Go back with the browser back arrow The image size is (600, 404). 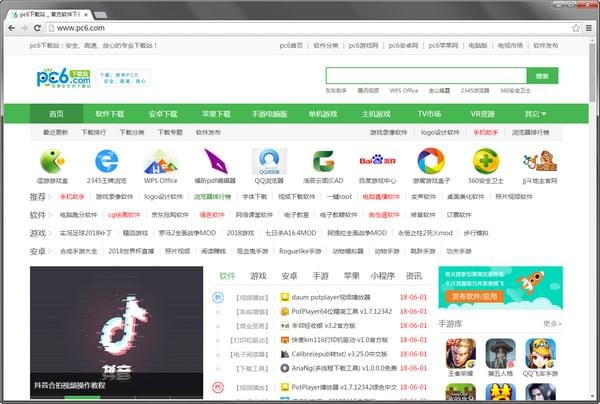[11, 28]
